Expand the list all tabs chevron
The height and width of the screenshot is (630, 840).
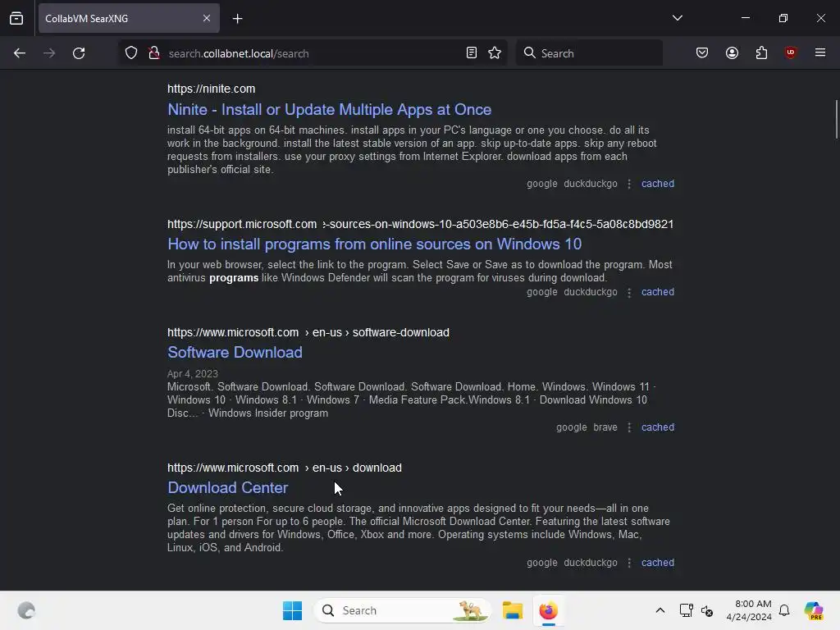pyautogui.click(x=678, y=18)
